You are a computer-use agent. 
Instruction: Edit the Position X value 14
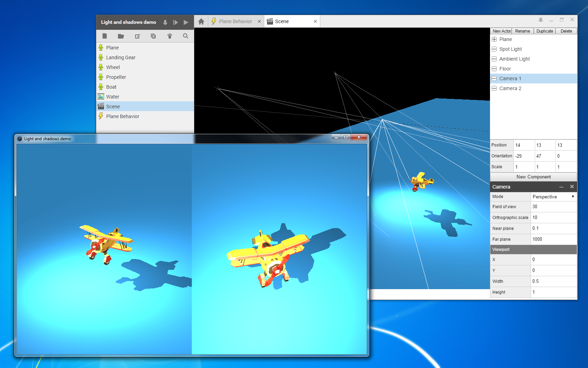tap(524, 145)
